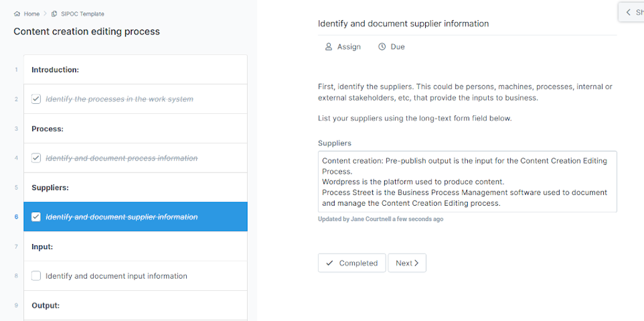The height and width of the screenshot is (321, 644).
Task: Select the Introduction section heading
Action: (x=55, y=70)
